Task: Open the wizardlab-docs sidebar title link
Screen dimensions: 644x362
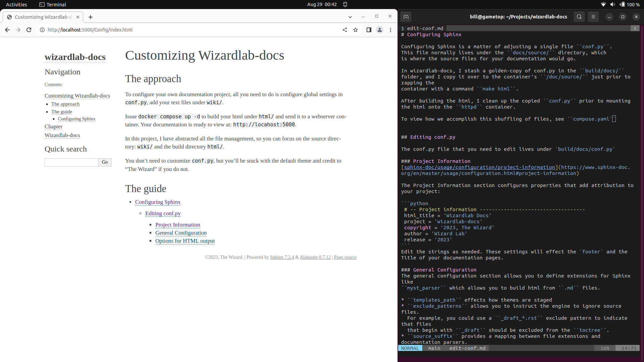Action: tap(75, 57)
